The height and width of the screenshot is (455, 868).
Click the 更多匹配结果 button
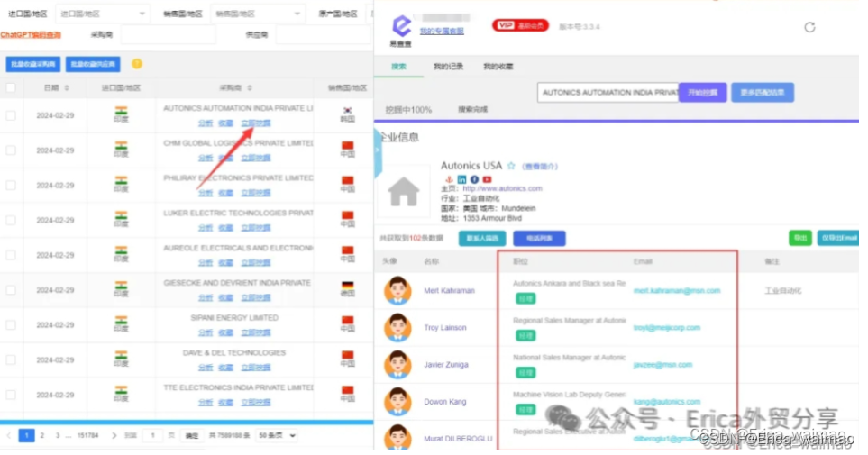(763, 93)
